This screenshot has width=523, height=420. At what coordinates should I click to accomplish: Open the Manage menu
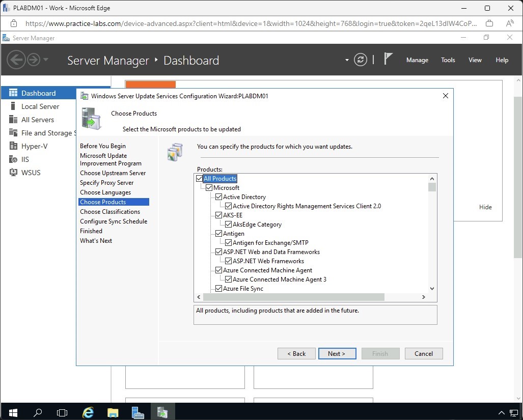tap(417, 60)
